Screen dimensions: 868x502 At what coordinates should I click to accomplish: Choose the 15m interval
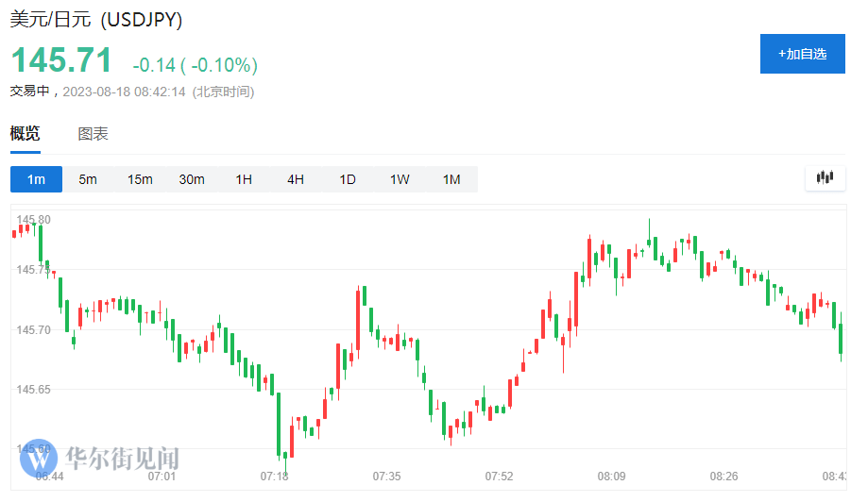(x=140, y=179)
